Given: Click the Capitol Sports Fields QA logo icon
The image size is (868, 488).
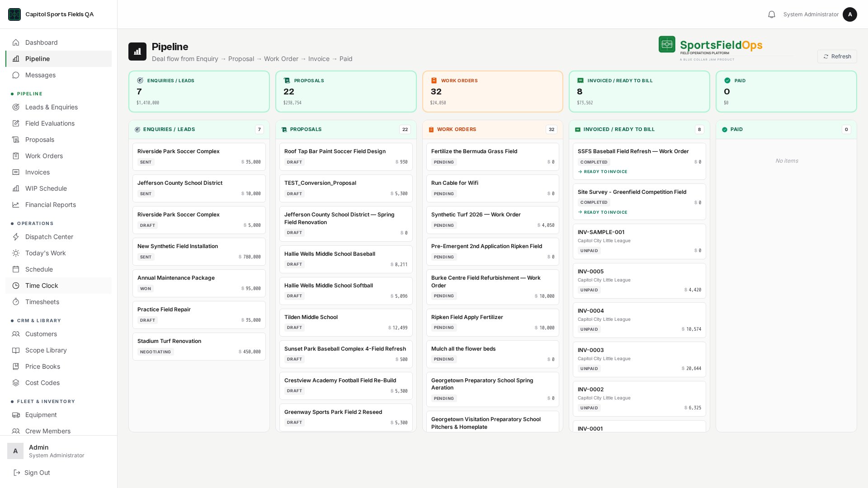Looking at the screenshot, I should (14, 14).
